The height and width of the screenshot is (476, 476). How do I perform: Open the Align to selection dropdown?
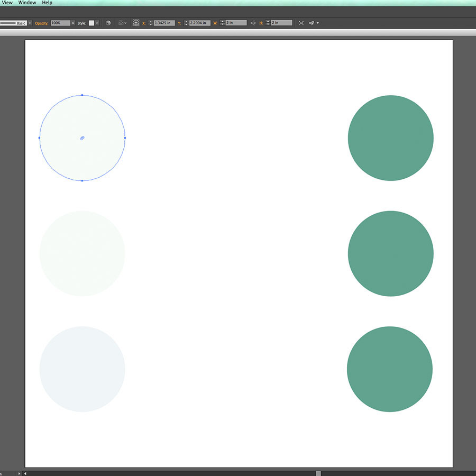pyautogui.click(x=122, y=23)
